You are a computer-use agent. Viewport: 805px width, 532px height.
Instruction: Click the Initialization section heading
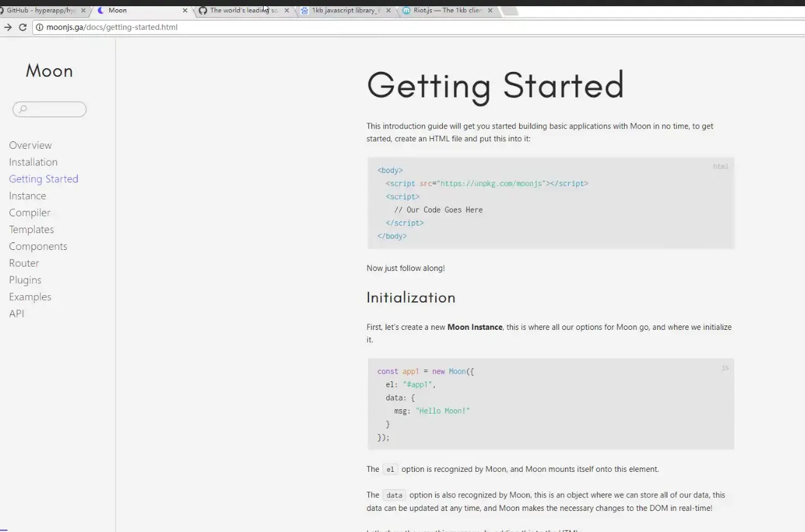411,298
